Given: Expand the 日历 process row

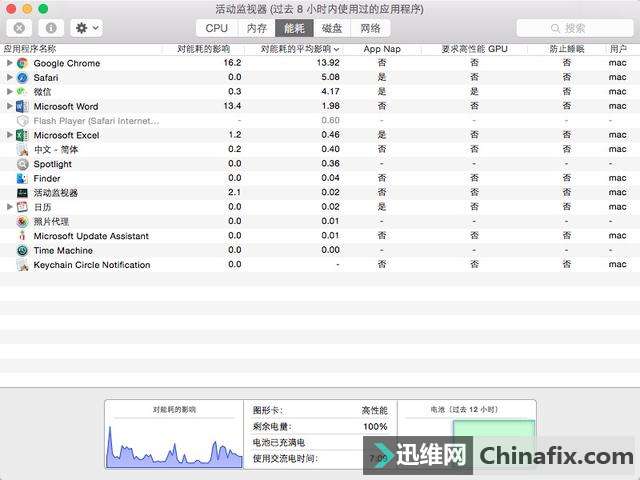Looking at the screenshot, I should click(9, 207).
